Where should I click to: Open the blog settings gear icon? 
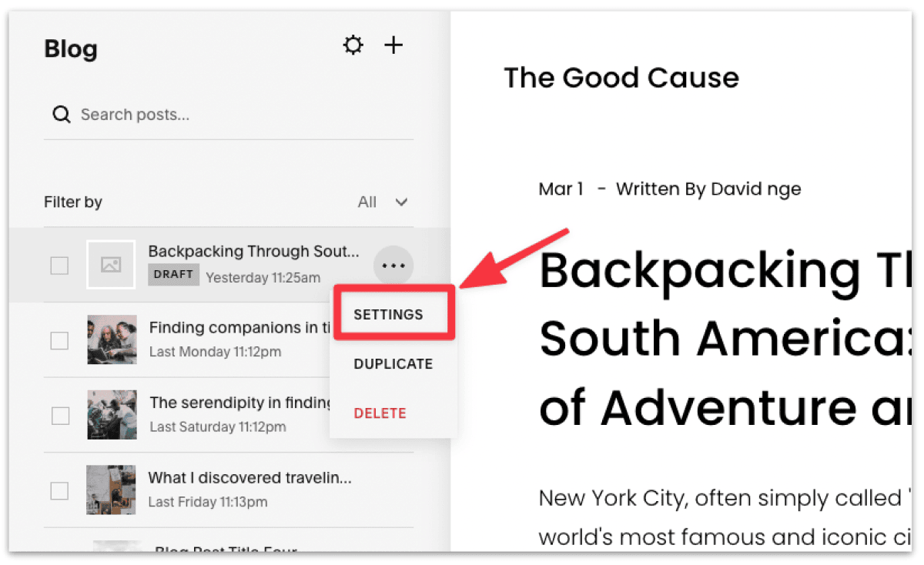353,45
